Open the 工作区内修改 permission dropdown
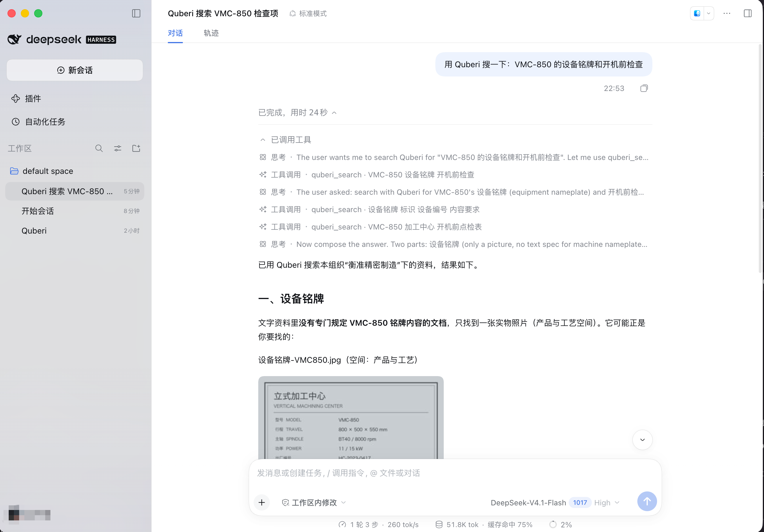764x532 pixels. click(x=314, y=502)
